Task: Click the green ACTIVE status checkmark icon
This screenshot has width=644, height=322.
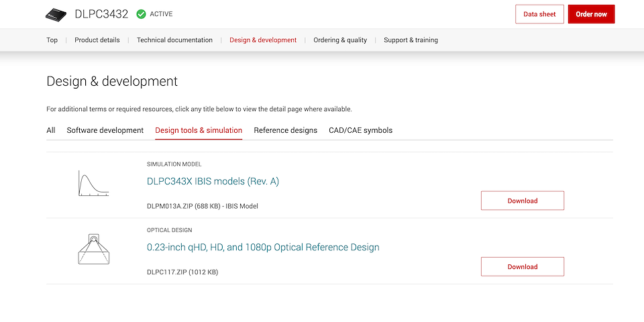Action: 141,14
